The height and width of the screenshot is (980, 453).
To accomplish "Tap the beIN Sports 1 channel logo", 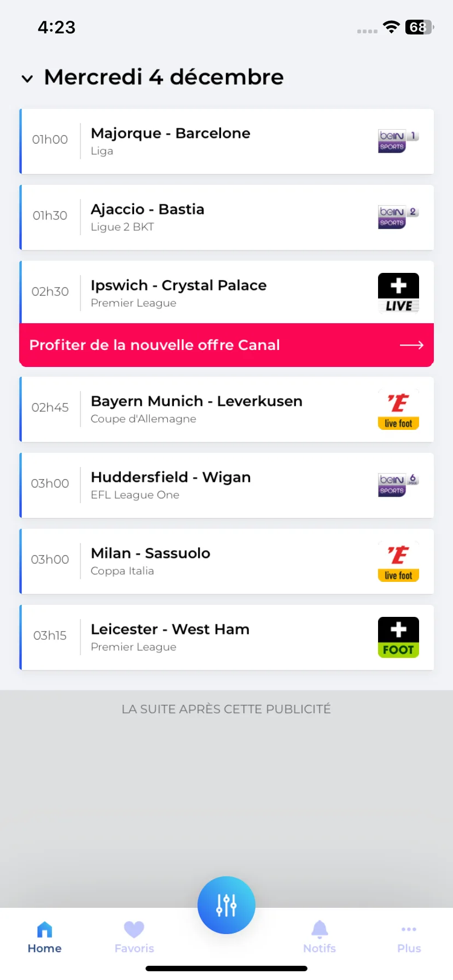I will [398, 141].
